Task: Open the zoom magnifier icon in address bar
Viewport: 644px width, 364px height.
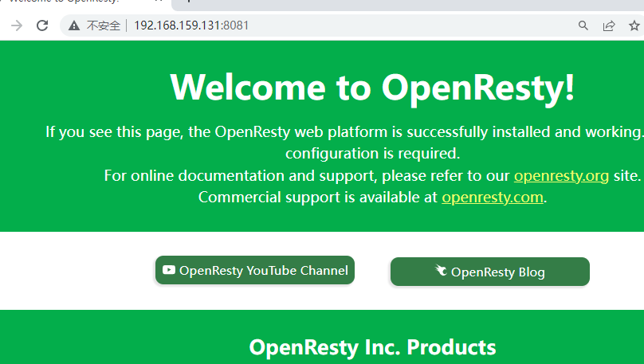Action: [x=583, y=25]
